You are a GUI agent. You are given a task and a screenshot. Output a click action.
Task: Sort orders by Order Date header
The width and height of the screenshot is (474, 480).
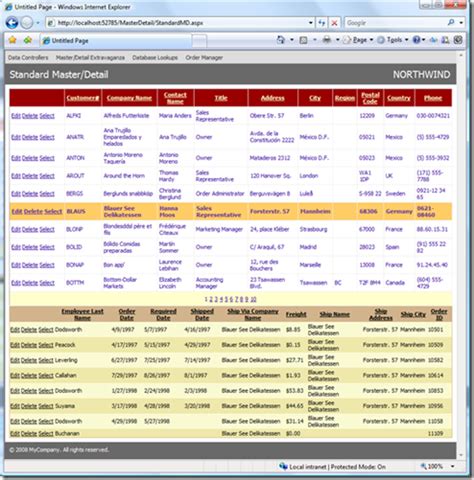click(127, 314)
